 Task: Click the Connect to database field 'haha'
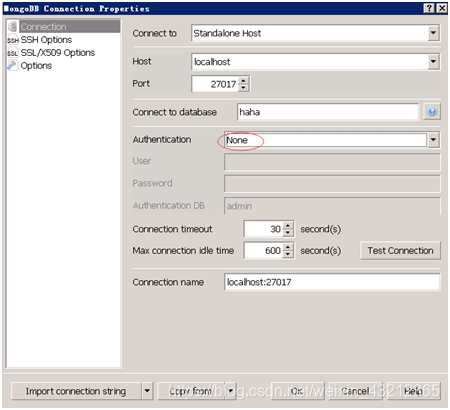[x=328, y=112]
